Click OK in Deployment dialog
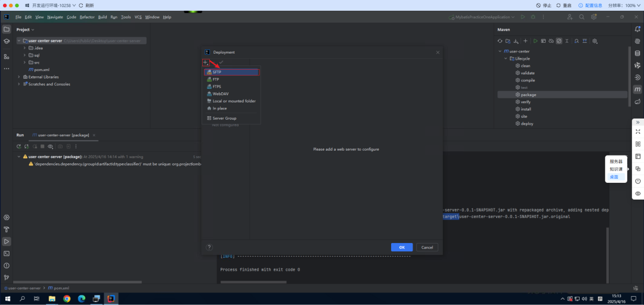 pyautogui.click(x=402, y=247)
